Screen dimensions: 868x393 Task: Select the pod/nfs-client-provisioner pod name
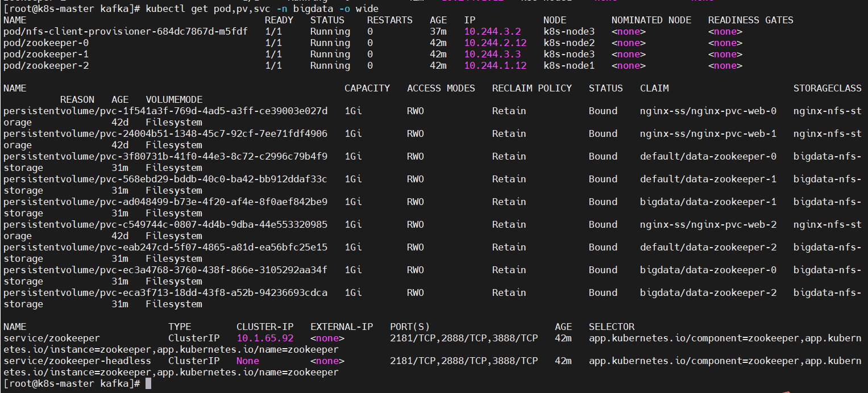click(125, 32)
